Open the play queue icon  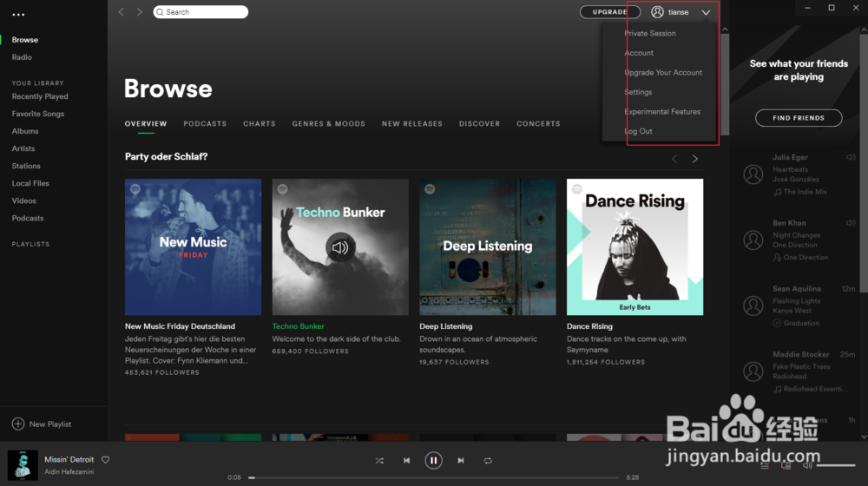pos(765,465)
